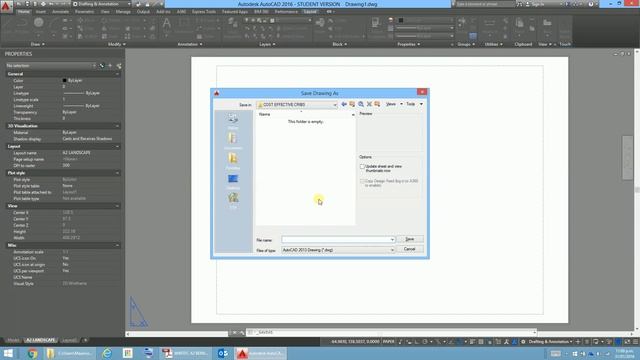Select Layout2 tab
640x360 pixels.
click(69, 340)
